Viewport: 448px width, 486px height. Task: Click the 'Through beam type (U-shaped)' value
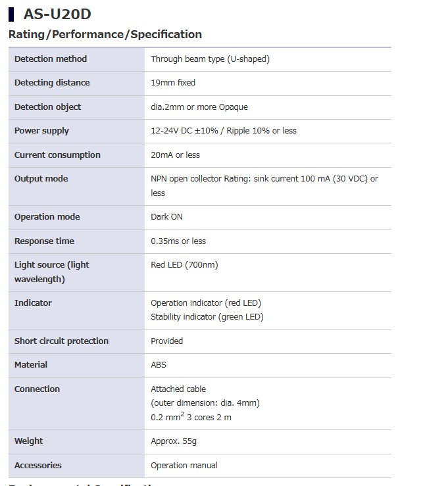coord(210,59)
